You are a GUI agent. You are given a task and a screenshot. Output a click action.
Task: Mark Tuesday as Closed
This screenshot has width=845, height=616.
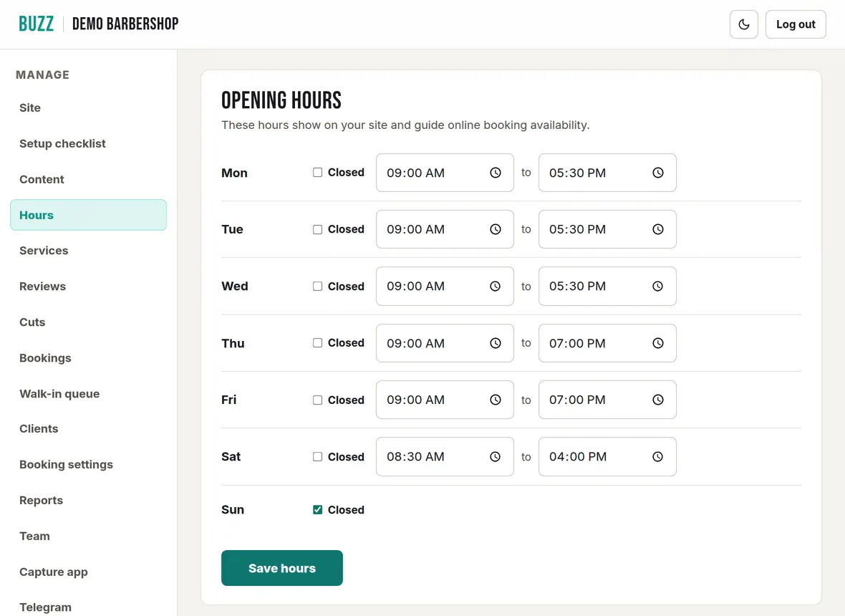pos(317,229)
